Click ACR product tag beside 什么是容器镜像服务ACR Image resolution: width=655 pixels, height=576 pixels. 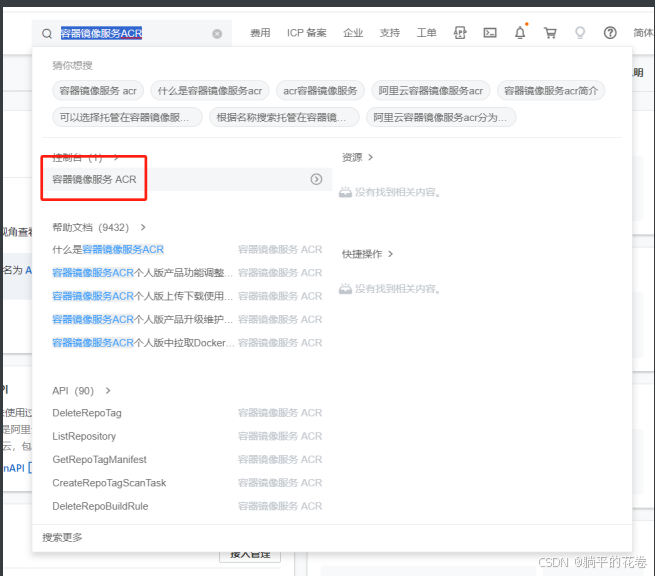tap(280, 250)
